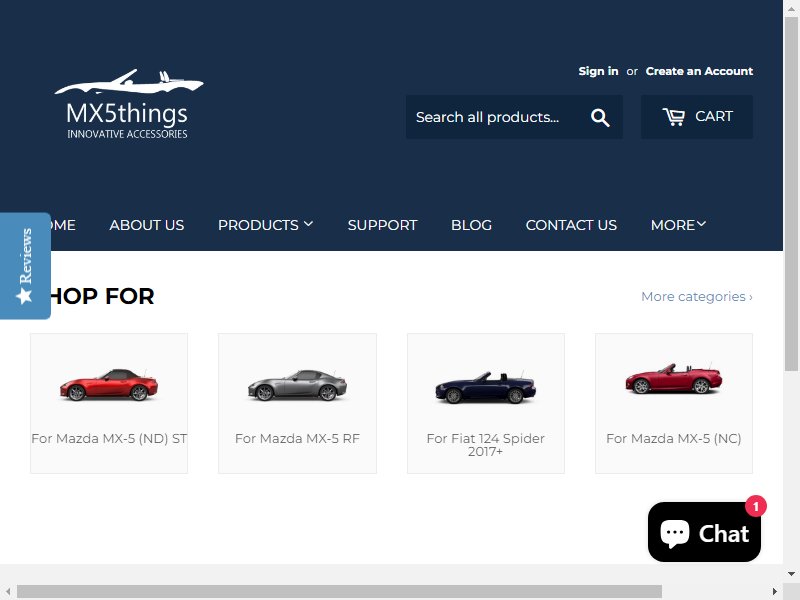800x600 pixels.
Task: Open the Reviews side tab
Action: (25, 266)
